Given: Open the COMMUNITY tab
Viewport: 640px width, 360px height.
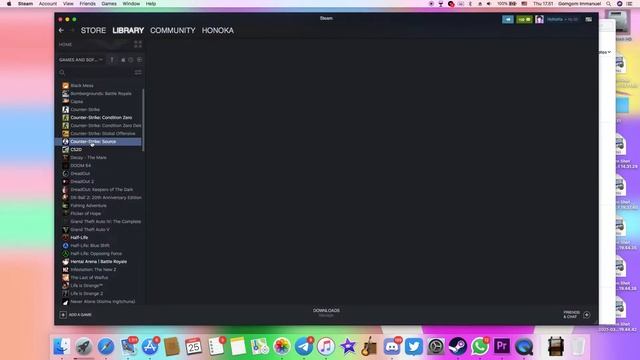Looking at the screenshot, I should [x=173, y=30].
